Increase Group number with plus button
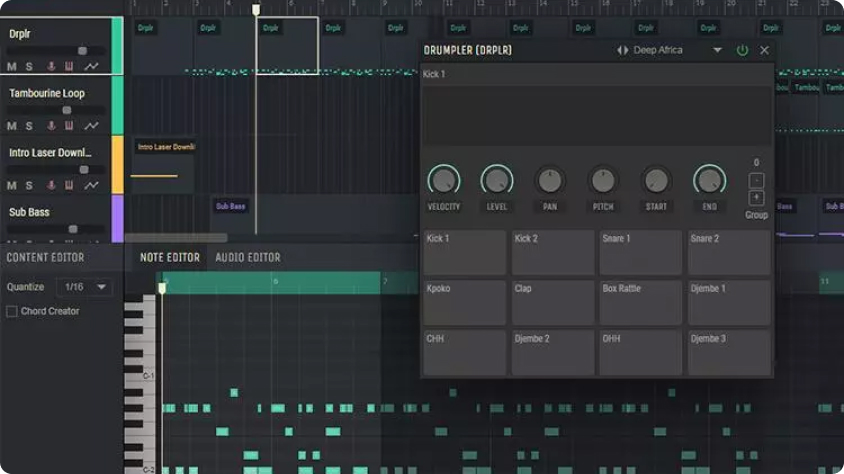 tap(756, 197)
